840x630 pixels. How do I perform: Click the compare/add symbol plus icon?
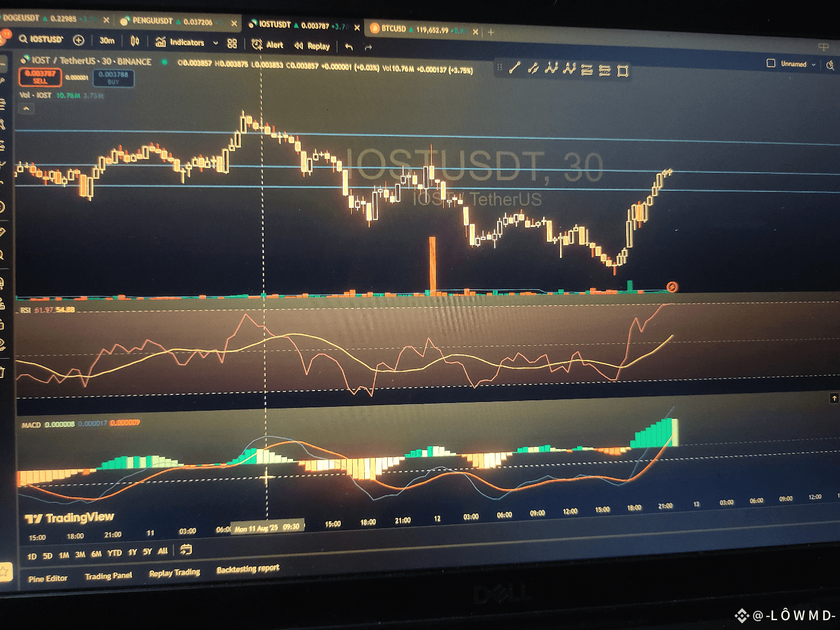(78, 40)
